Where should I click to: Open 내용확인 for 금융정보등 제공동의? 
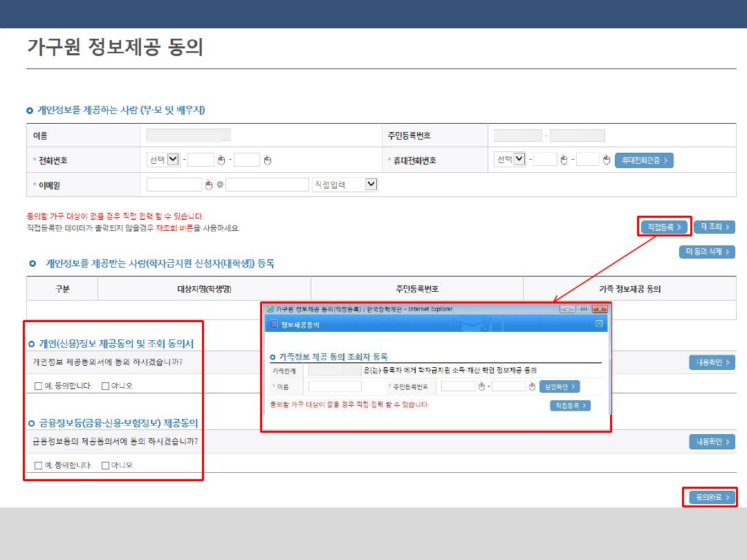point(711,442)
